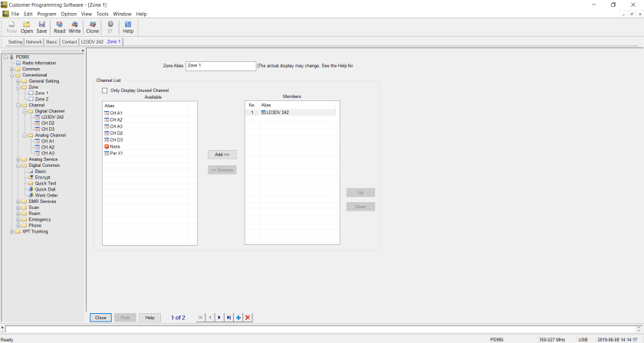The image size is (644, 343).
Task: Go to next record arrow
Action: [219, 317]
